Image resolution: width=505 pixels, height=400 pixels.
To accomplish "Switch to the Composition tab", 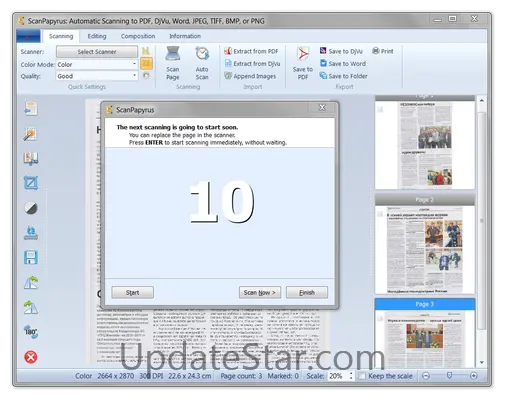I will click(138, 36).
